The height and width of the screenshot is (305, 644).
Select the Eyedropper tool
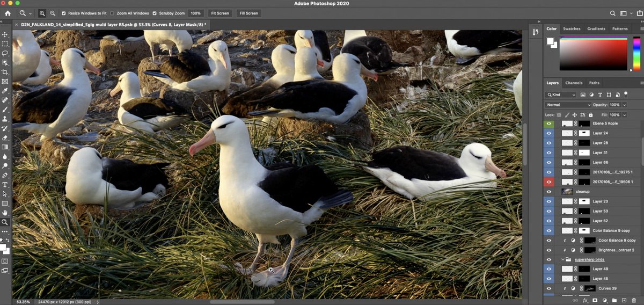pos(5,91)
